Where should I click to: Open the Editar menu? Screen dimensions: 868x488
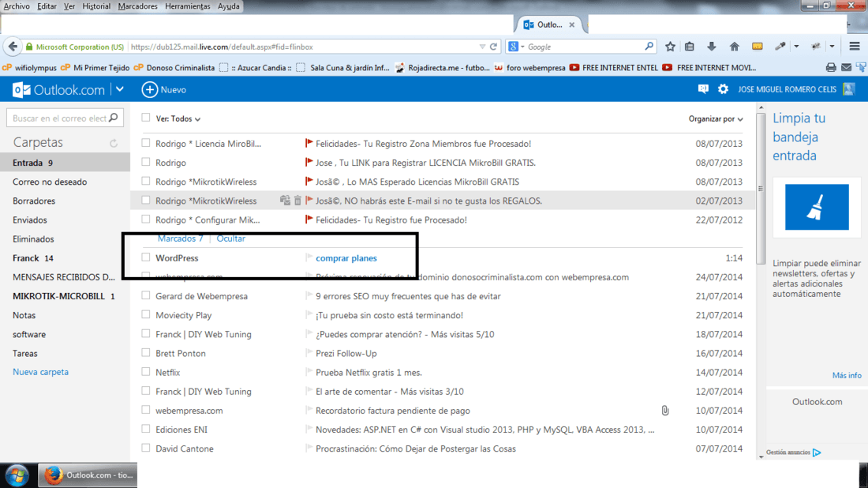47,6
